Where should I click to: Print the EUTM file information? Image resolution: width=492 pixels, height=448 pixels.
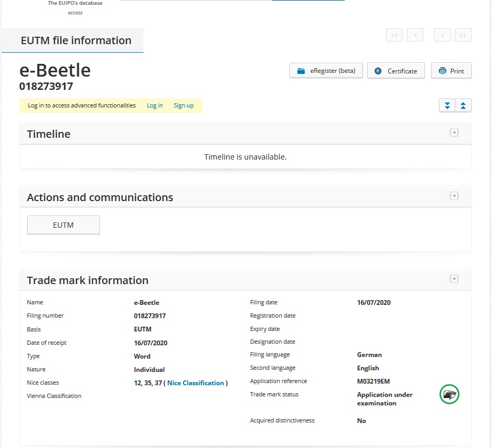click(x=451, y=71)
